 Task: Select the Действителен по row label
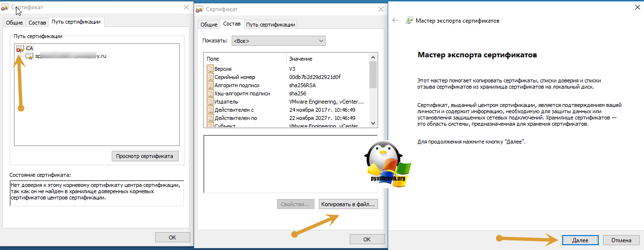[x=236, y=118]
